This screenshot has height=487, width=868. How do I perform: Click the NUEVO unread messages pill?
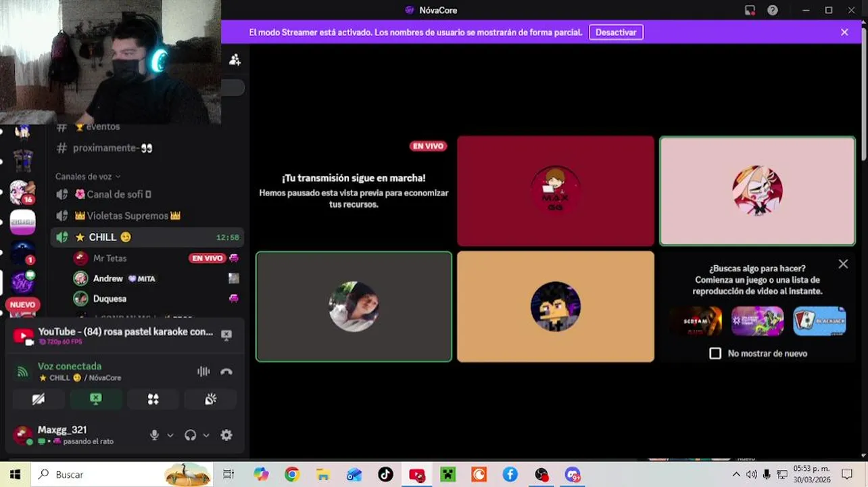click(22, 305)
